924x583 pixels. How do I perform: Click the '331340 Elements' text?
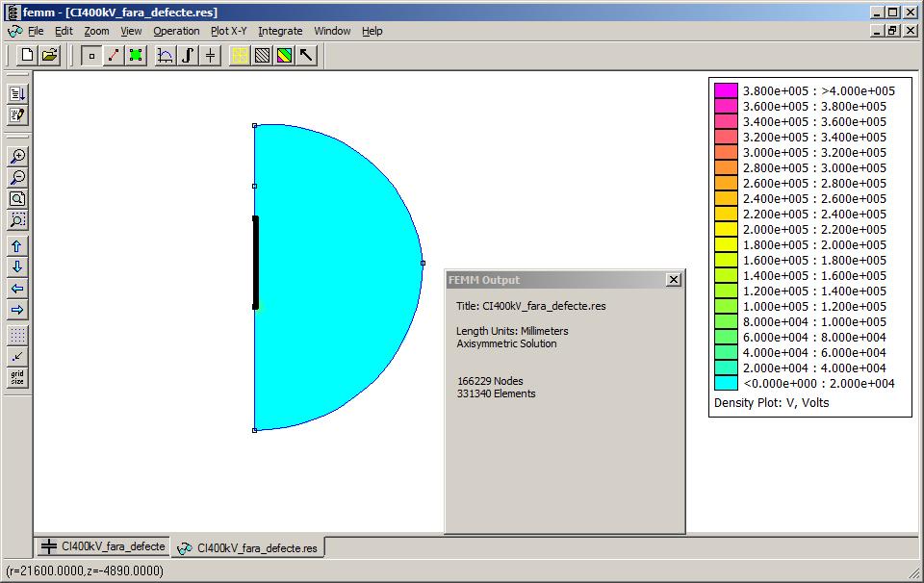(497, 393)
